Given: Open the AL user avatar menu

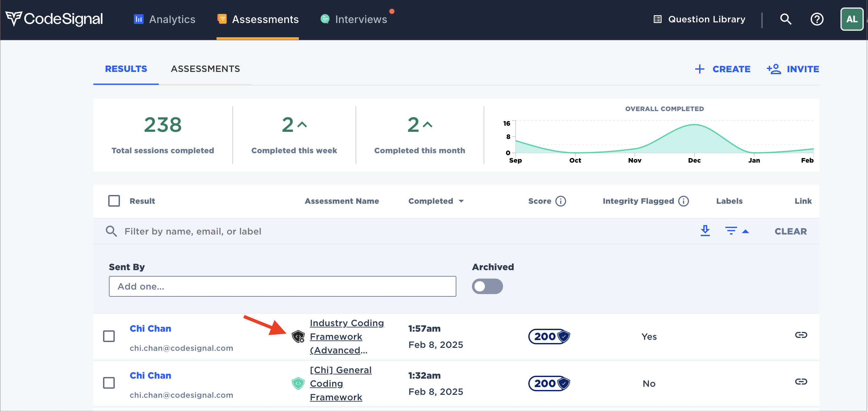Looking at the screenshot, I should 852,19.
